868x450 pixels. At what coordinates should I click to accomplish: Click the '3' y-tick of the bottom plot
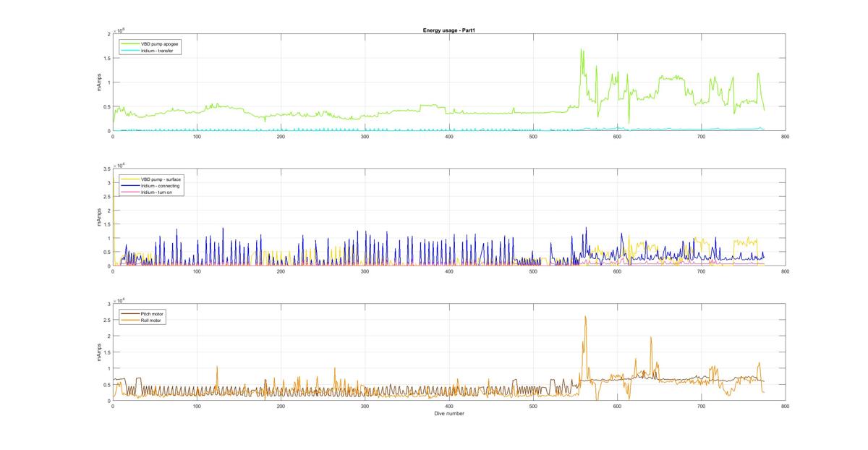pyautogui.click(x=109, y=304)
